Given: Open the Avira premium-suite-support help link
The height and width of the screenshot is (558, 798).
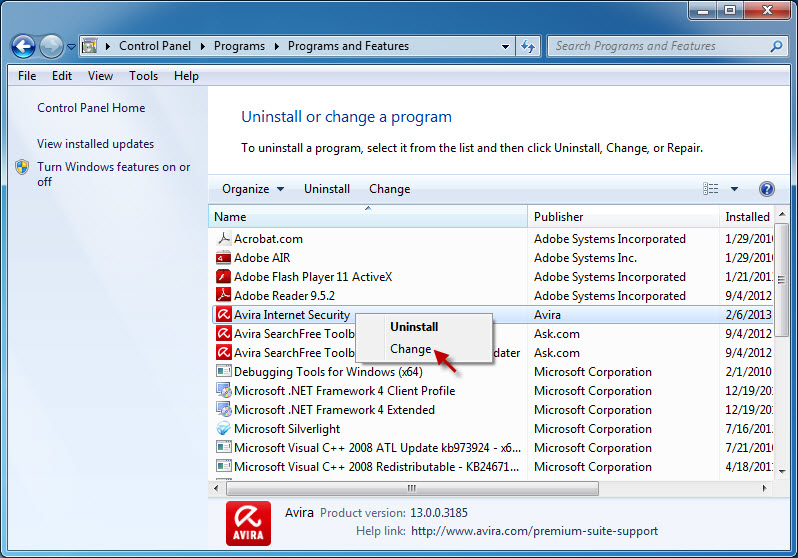Looking at the screenshot, I should 534,531.
